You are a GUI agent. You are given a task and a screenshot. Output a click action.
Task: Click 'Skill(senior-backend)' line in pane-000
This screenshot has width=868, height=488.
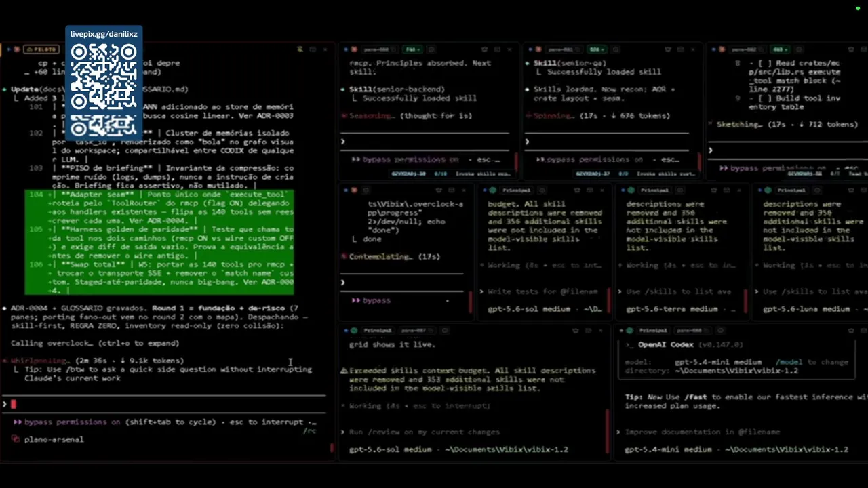(x=397, y=89)
